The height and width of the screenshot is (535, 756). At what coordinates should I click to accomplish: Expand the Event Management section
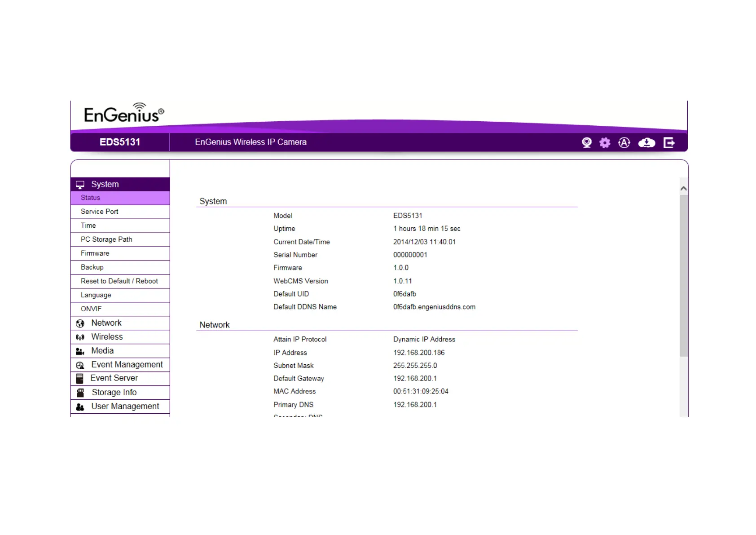[x=120, y=365]
